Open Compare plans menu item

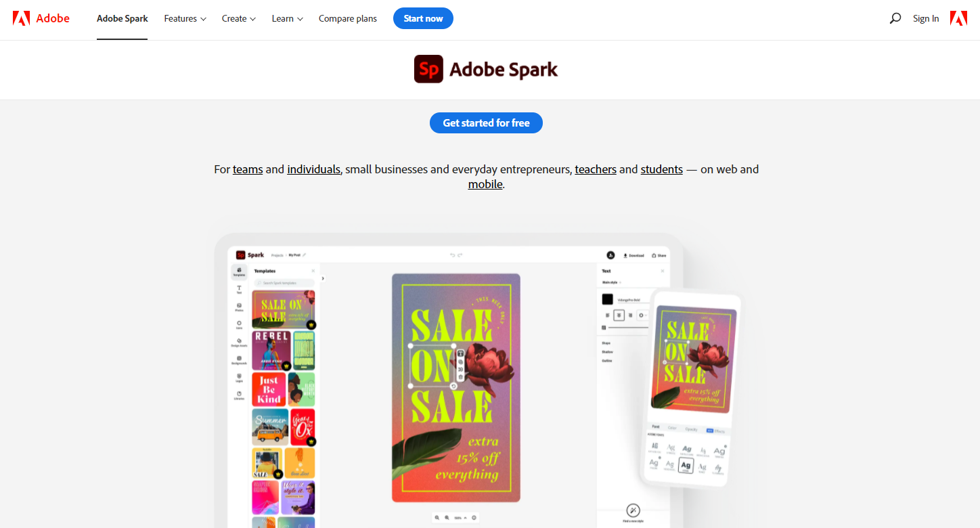point(348,19)
